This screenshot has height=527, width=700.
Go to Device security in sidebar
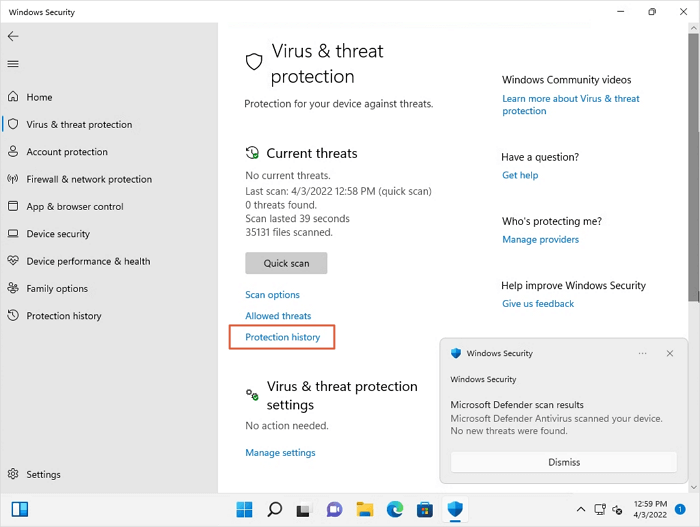click(58, 234)
